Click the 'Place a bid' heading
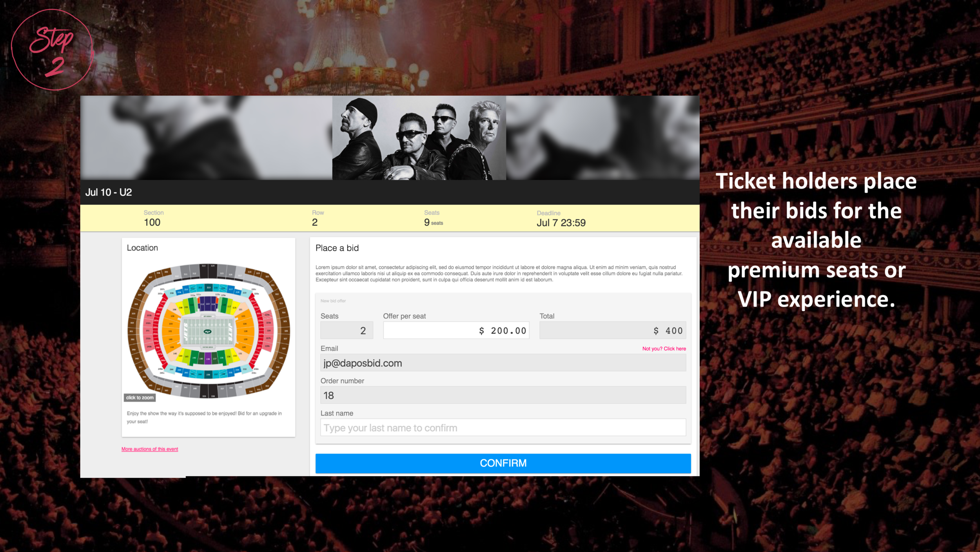Viewport: 980px width, 552px height. coord(337,248)
